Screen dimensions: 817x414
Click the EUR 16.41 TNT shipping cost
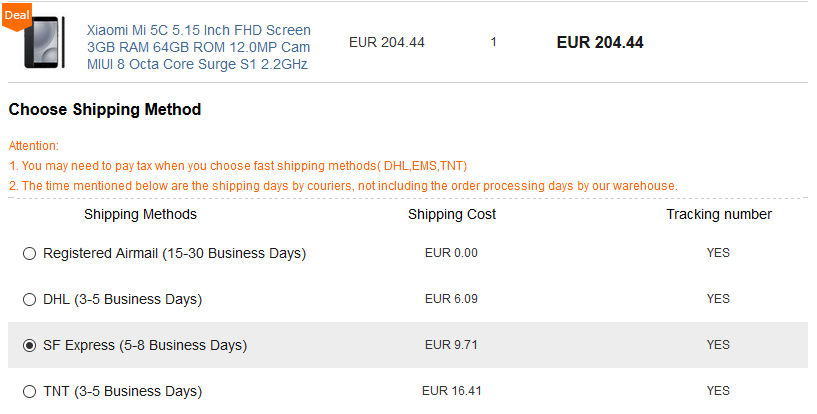(451, 391)
